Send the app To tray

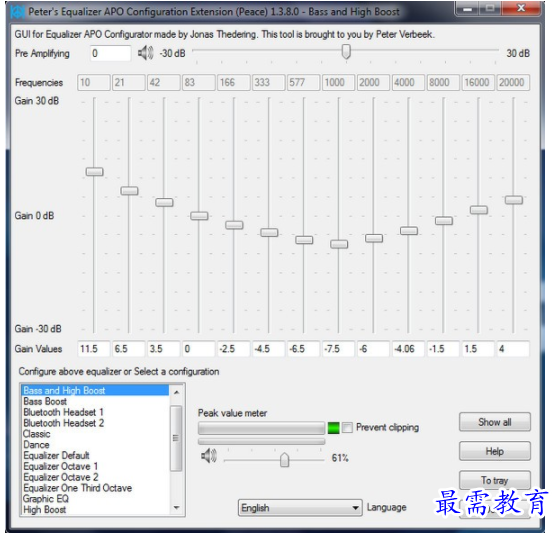point(494,480)
